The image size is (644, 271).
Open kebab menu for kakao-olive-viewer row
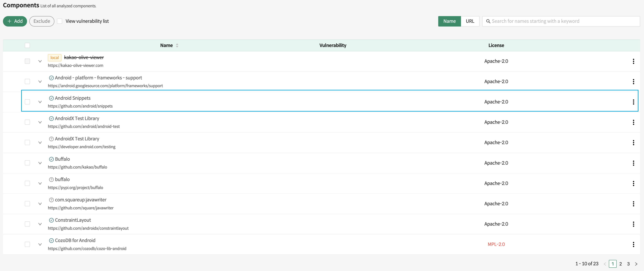633,61
